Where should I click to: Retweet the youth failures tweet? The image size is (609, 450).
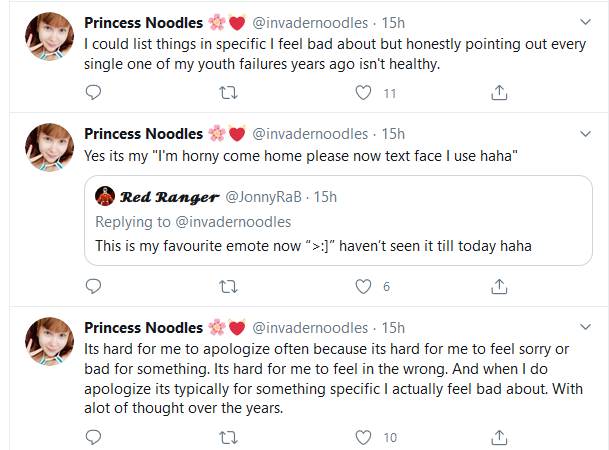[x=228, y=93]
